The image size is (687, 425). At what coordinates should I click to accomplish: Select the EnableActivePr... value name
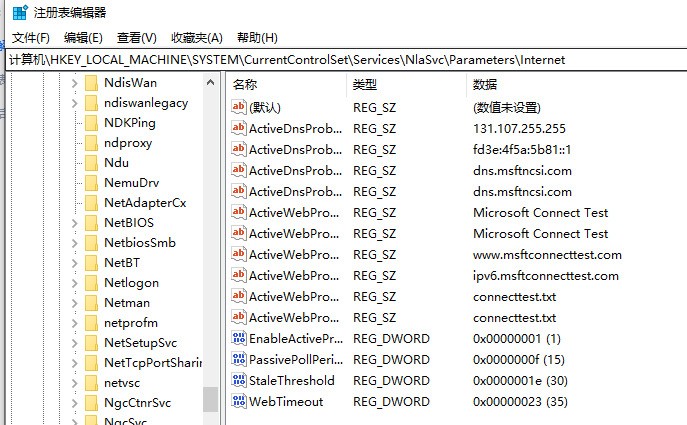pyautogui.click(x=296, y=338)
